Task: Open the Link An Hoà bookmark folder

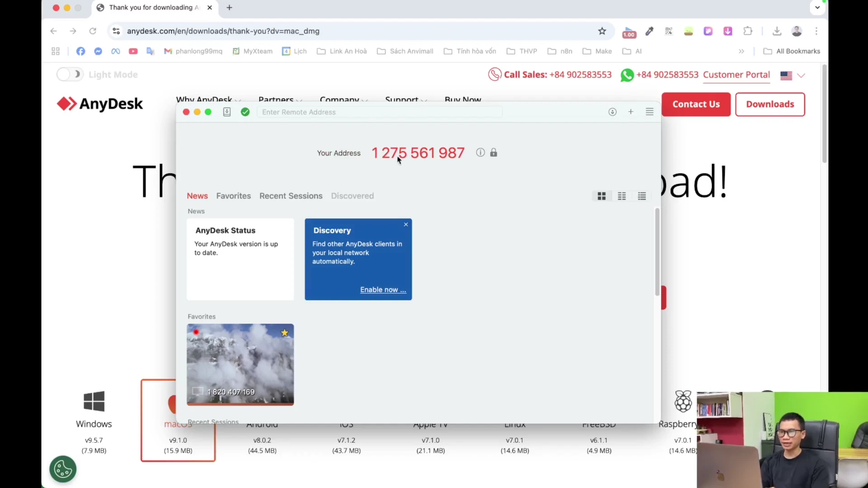Action: [342, 51]
